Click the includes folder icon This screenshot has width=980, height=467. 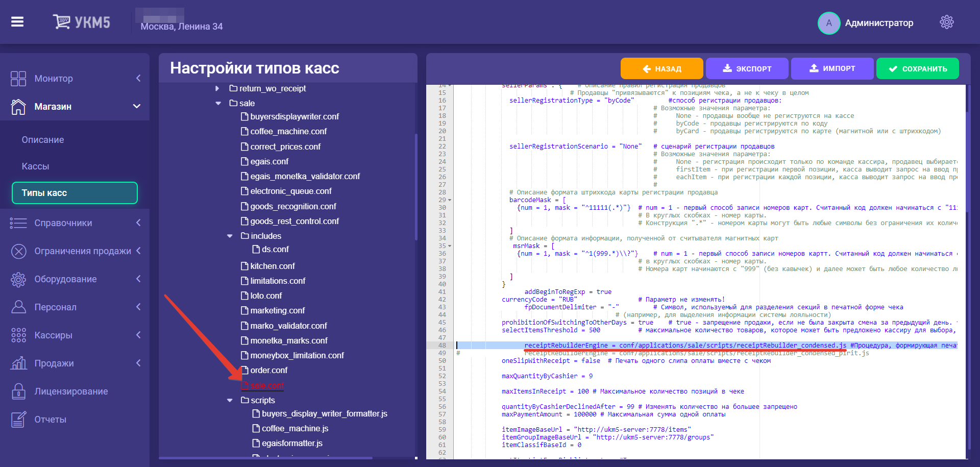click(x=245, y=236)
